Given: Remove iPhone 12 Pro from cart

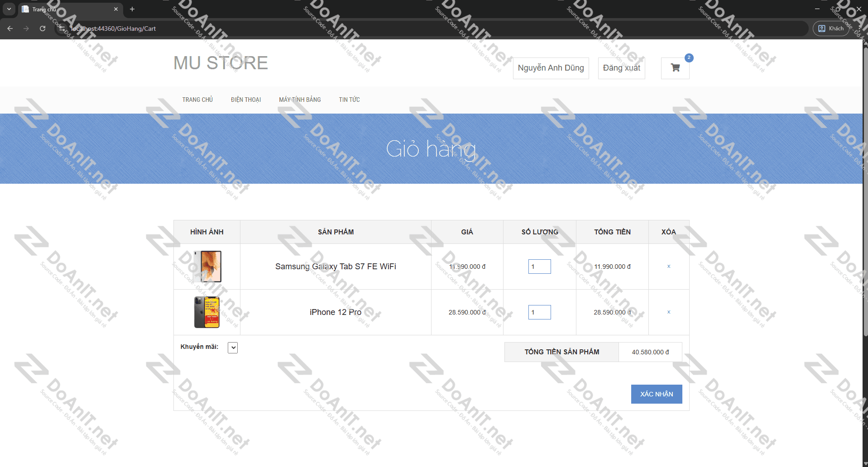Looking at the screenshot, I should pyautogui.click(x=669, y=312).
